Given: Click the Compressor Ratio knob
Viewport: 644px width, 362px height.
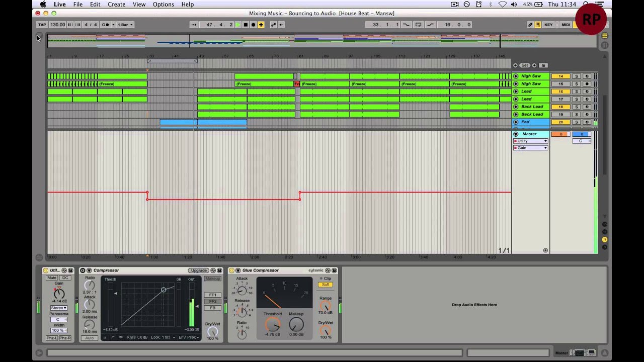Looking at the screenshot, I should coord(90,286).
